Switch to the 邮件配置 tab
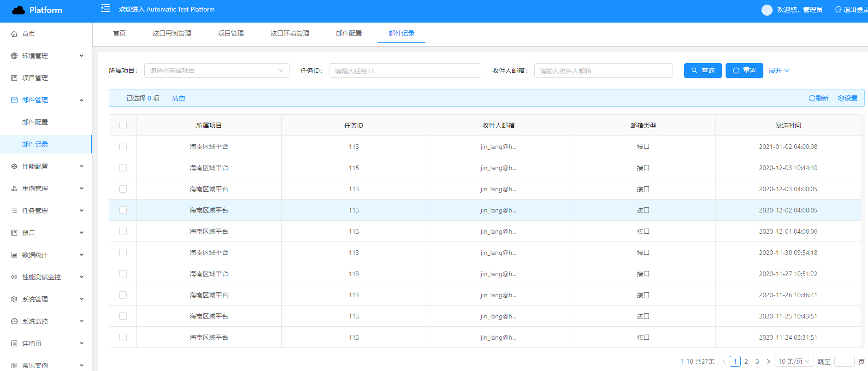Viewport: 868px width, 371px height. (349, 33)
